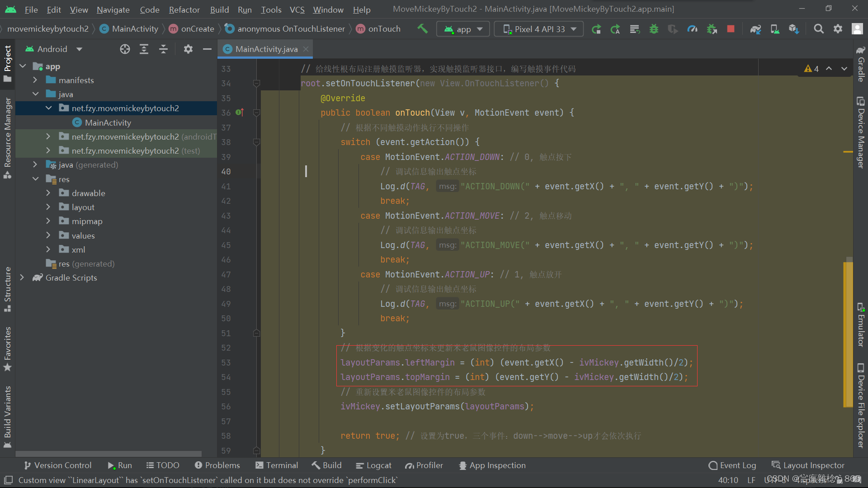This screenshot has width=868, height=488.
Task: Open the app run configuration dropdown
Action: pyautogui.click(x=463, y=29)
